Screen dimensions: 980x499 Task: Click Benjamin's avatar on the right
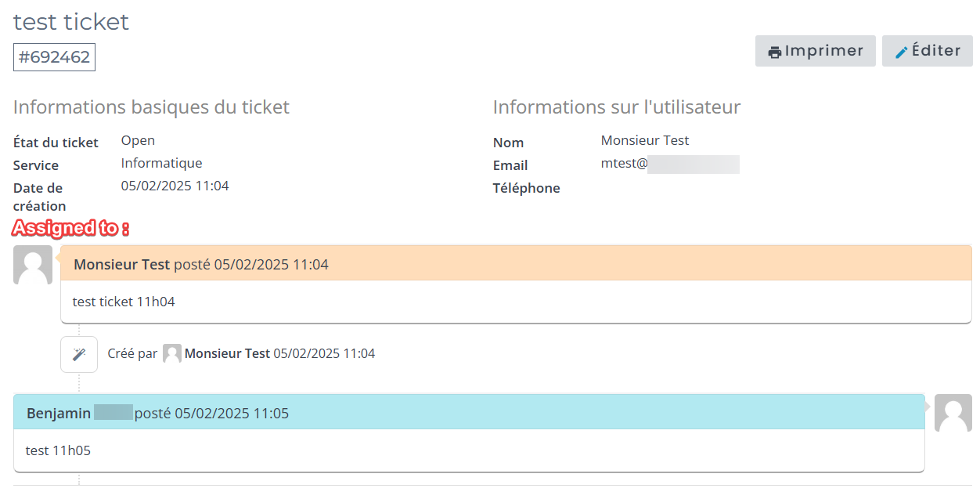[x=953, y=413]
